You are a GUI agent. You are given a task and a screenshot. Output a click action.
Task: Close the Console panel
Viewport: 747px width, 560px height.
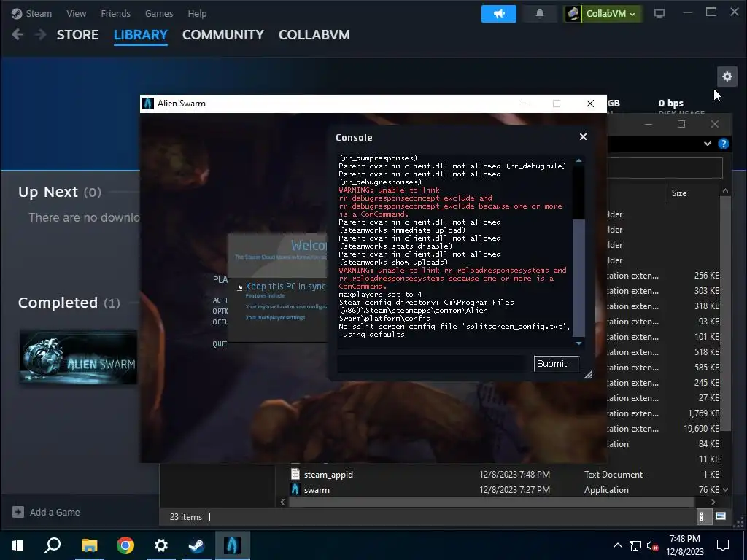pyautogui.click(x=583, y=136)
